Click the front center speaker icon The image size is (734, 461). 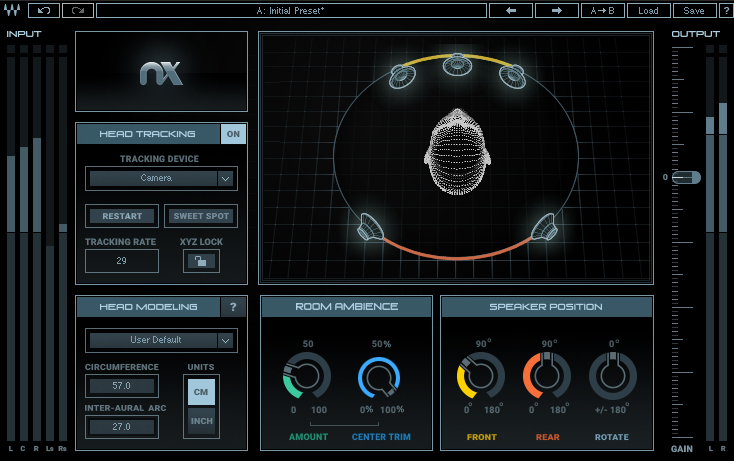click(x=457, y=65)
